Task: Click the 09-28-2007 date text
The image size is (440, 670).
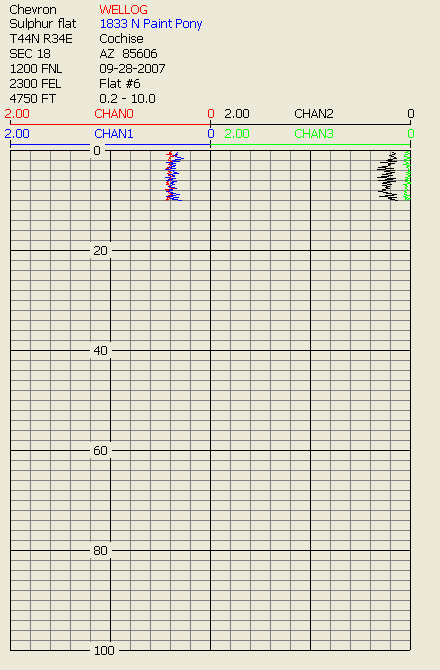Action: click(132, 69)
